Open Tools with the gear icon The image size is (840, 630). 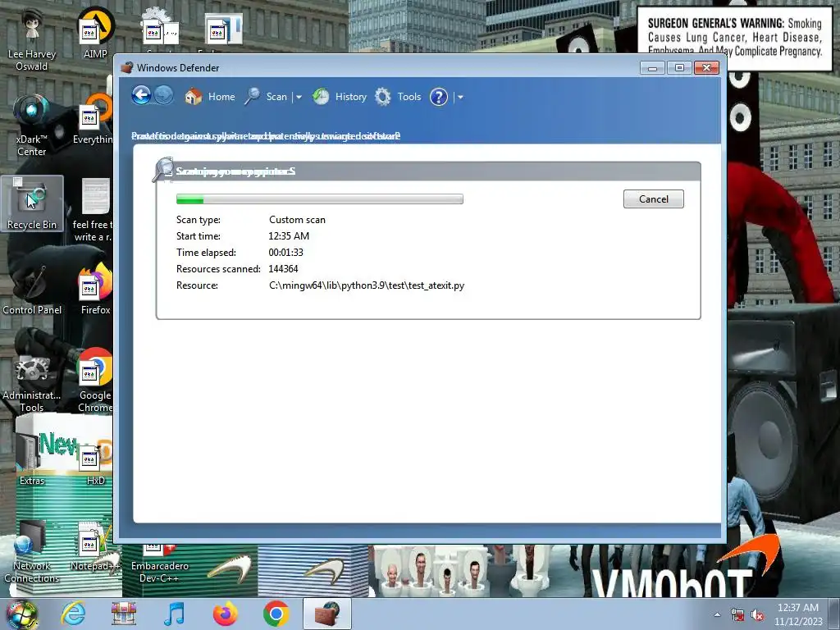pyautogui.click(x=398, y=97)
